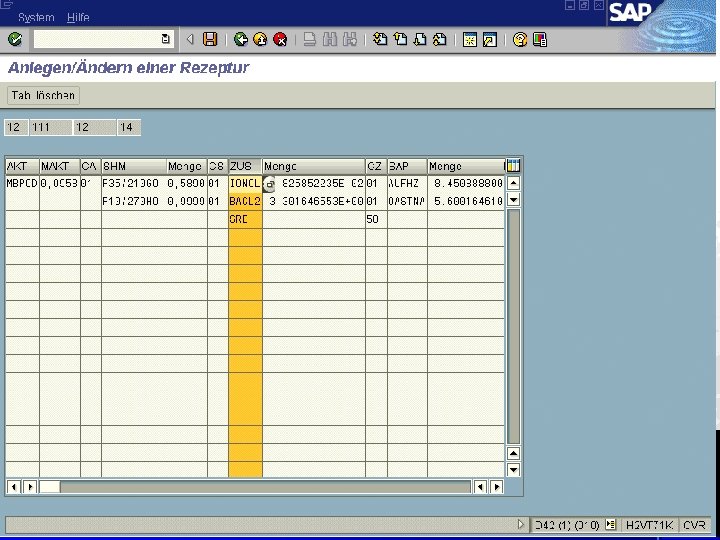
Task: Click the vertical scrollbar thumb of the table
Action: (x=513, y=326)
